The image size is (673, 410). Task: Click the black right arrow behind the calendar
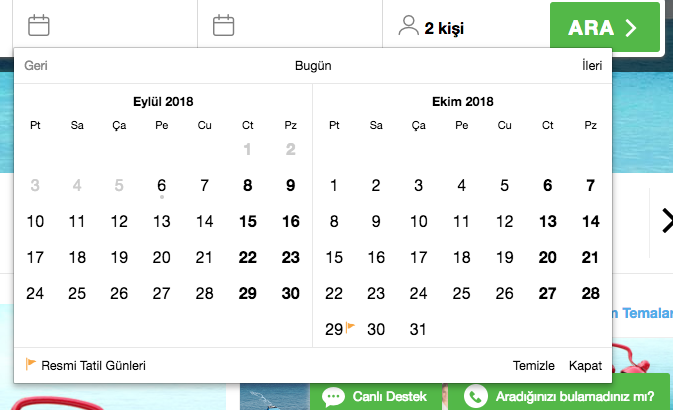tap(667, 221)
